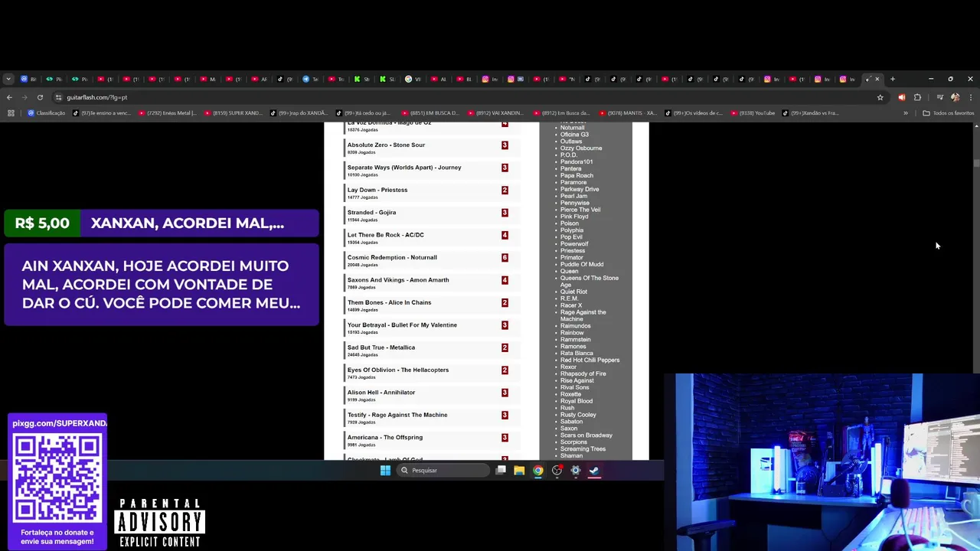Click difficulty badge 3 beside Absolute Zero
The width and height of the screenshot is (980, 551).
coord(505,145)
